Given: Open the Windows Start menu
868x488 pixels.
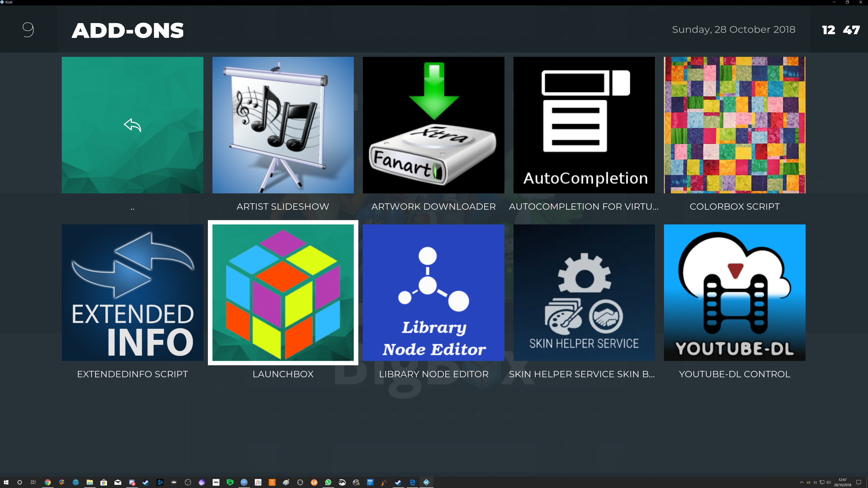Looking at the screenshot, I should (x=6, y=482).
